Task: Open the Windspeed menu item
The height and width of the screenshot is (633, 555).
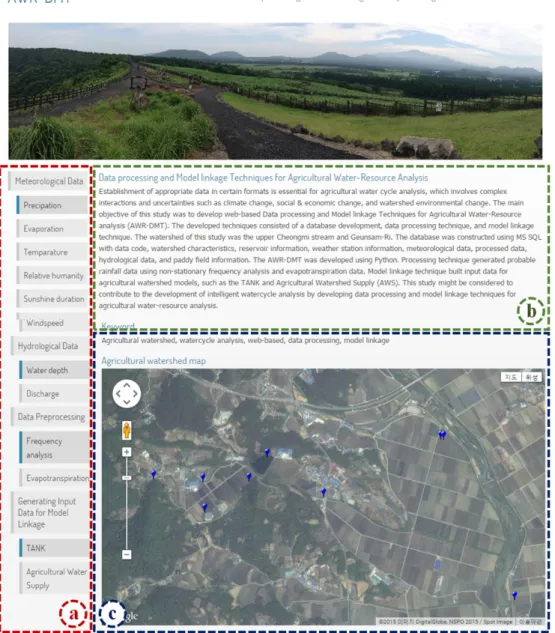Action: point(54,323)
